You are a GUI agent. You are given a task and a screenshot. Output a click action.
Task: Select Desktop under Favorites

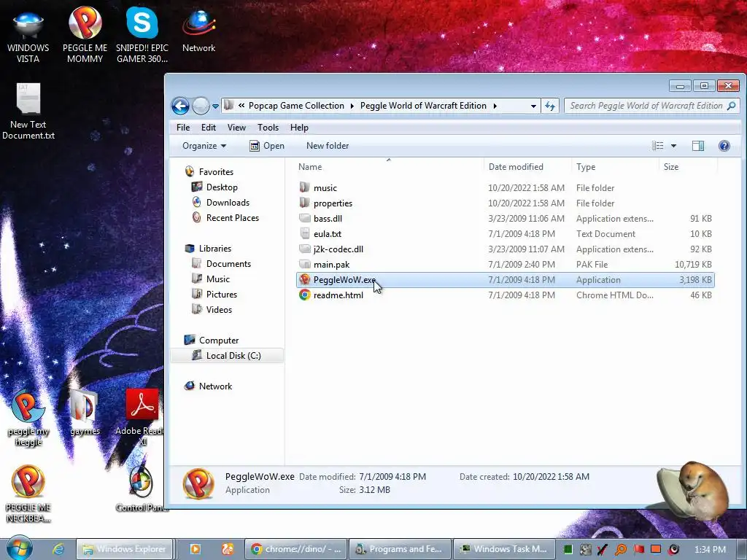pyautogui.click(x=222, y=187)
